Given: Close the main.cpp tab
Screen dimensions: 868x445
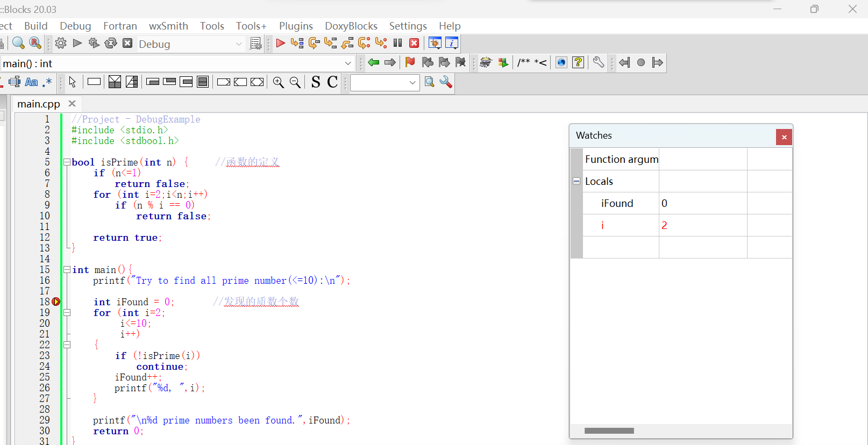Looking at the screenshot, I should pyautogui.click(x=72, y=103).
